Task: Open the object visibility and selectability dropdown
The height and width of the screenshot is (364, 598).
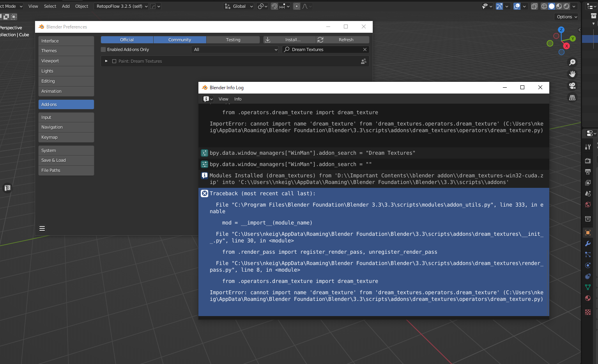Action: click(x=487, y=6)
